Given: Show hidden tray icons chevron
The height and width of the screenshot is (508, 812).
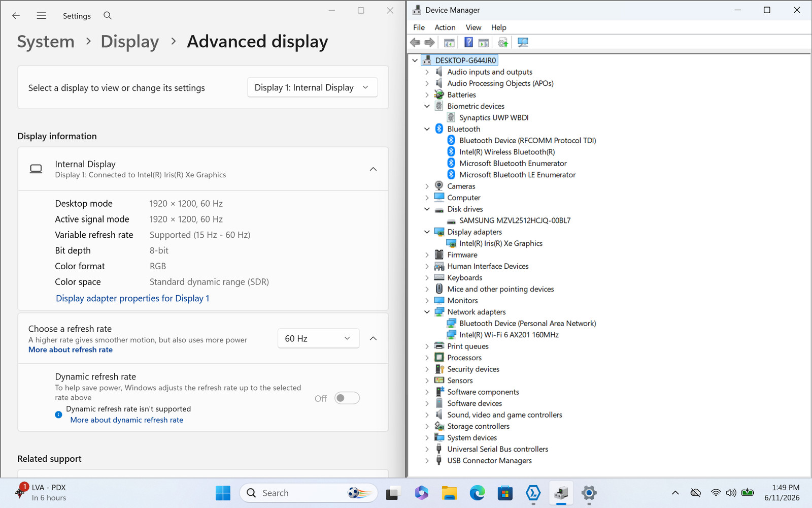Looking at the screenshot, I should [x=675, y=493].
